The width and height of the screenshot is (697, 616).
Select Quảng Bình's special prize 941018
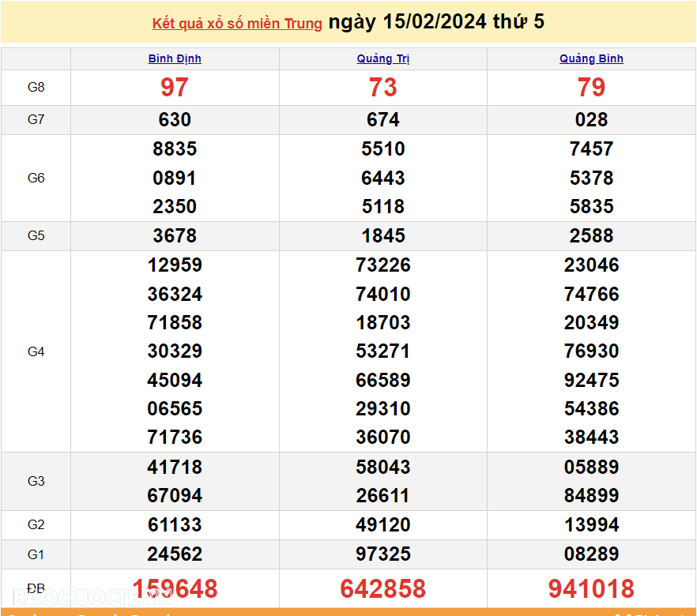[591, 588]
